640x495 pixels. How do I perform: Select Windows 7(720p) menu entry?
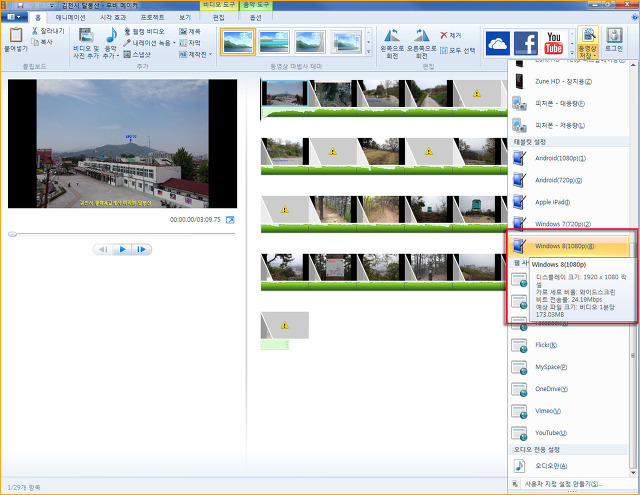(568, 224)
